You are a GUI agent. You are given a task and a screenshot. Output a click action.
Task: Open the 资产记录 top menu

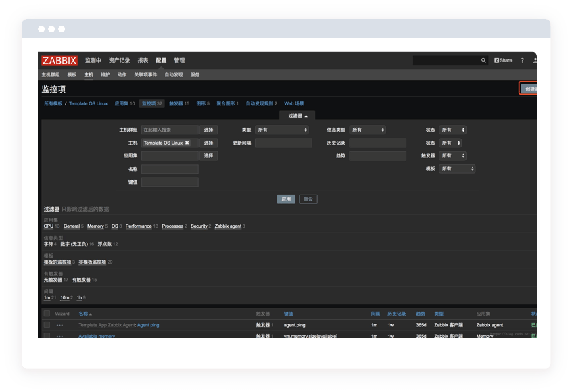click(119, 61)
